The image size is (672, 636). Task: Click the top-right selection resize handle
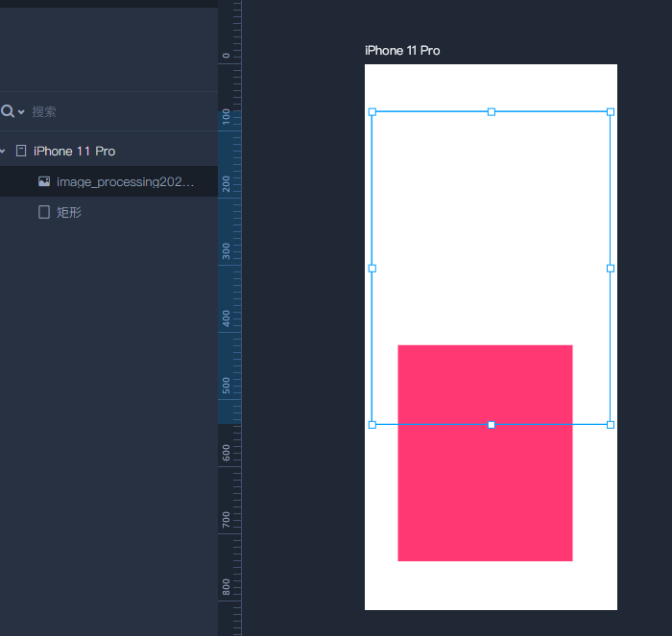(611, 112)
